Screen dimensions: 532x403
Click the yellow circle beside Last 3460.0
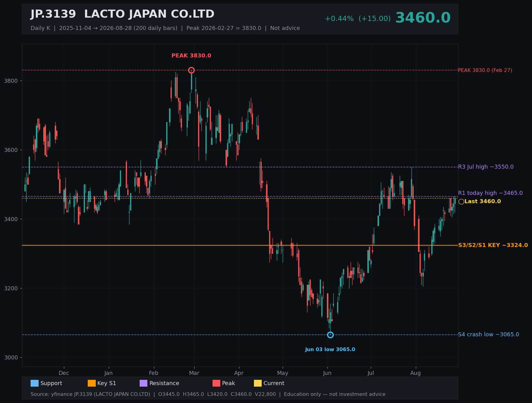[x=461, y=202]
